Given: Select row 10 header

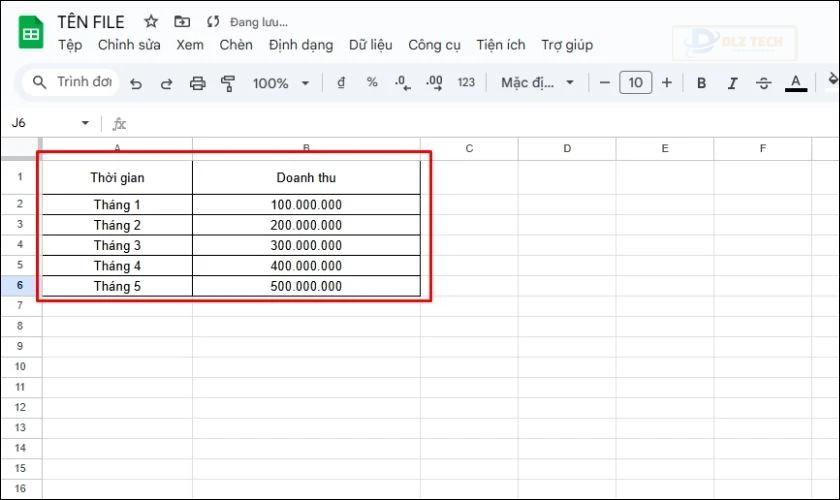Looking at the screenshot, I should pos(20,367).
